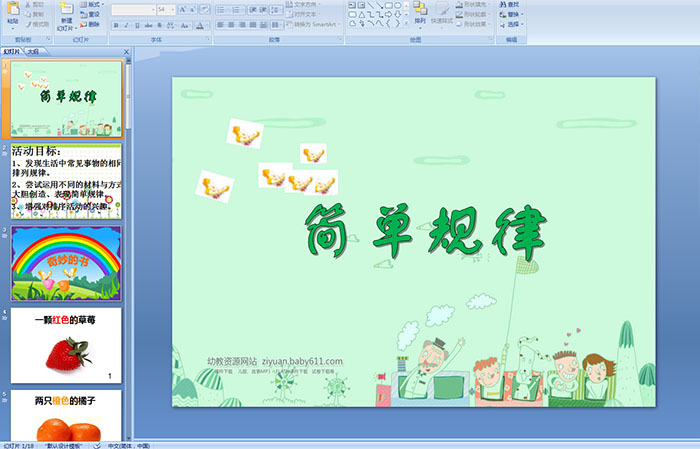Open the font size dropdown
700x449 pixels.
[174, 9]
